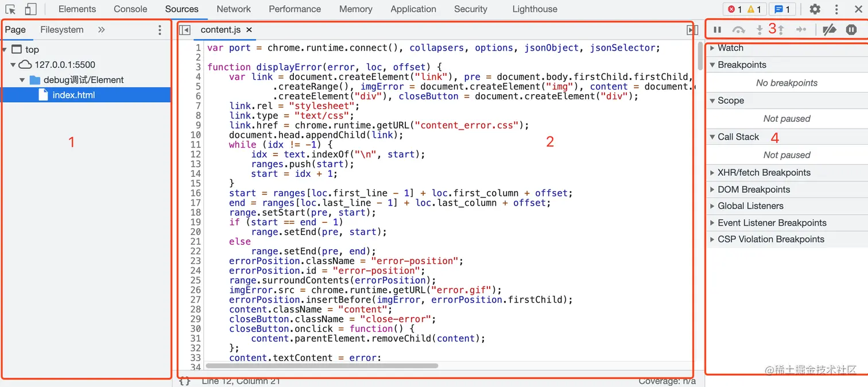
Task: Step out of current function
Action: coord(781,30)
